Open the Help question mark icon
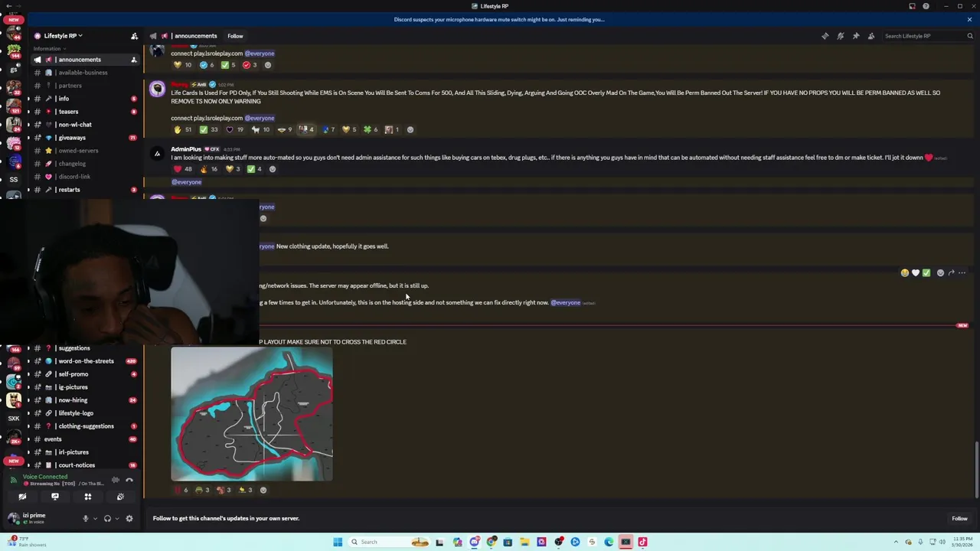 click(x=926, y=6)
